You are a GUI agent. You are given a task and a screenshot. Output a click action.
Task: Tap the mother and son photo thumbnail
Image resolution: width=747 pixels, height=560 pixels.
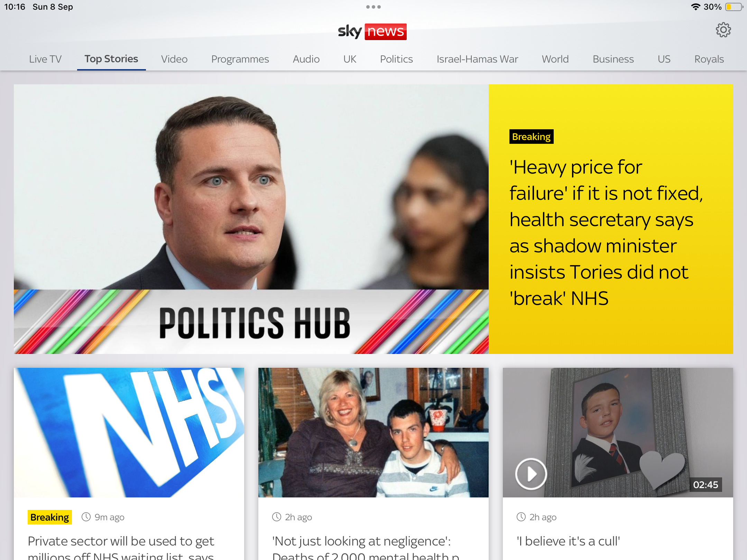[x=373, y=432]
